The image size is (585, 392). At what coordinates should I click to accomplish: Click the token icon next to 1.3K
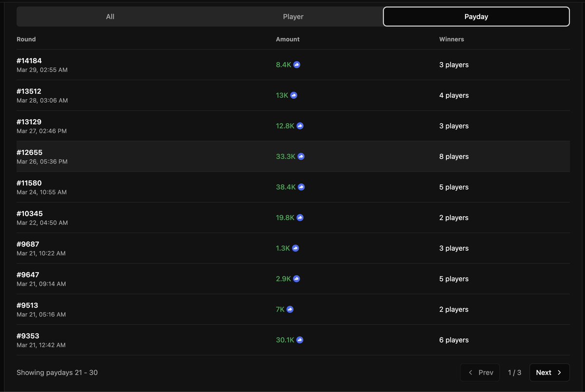(295, 248)
